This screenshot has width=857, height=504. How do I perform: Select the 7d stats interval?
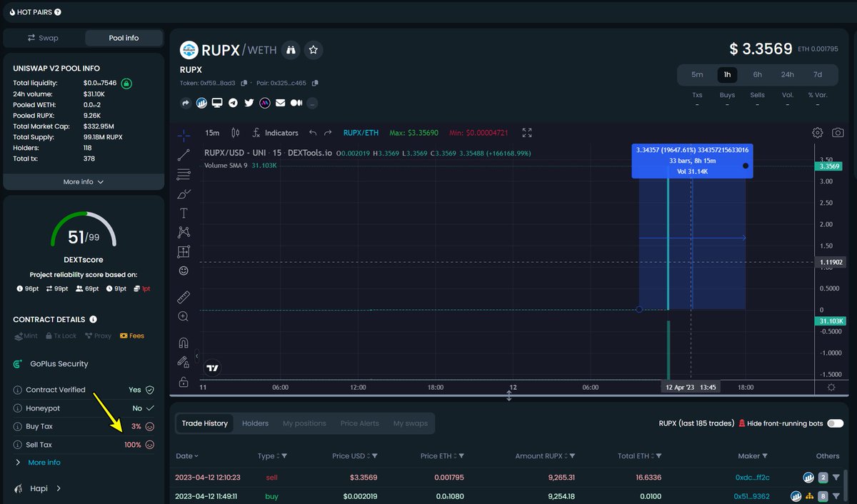(817, 74)
